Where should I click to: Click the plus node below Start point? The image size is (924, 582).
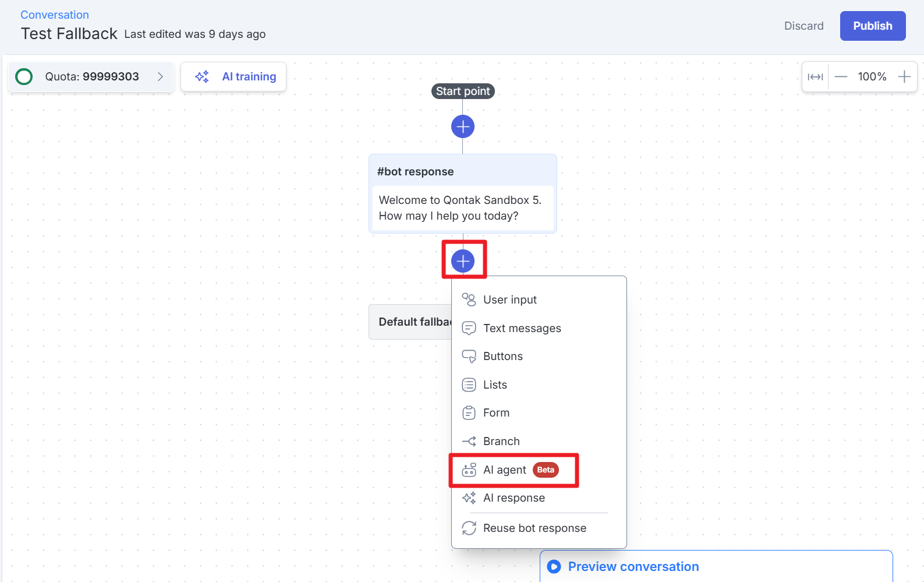pyautogui.click(x=463, y=126)
